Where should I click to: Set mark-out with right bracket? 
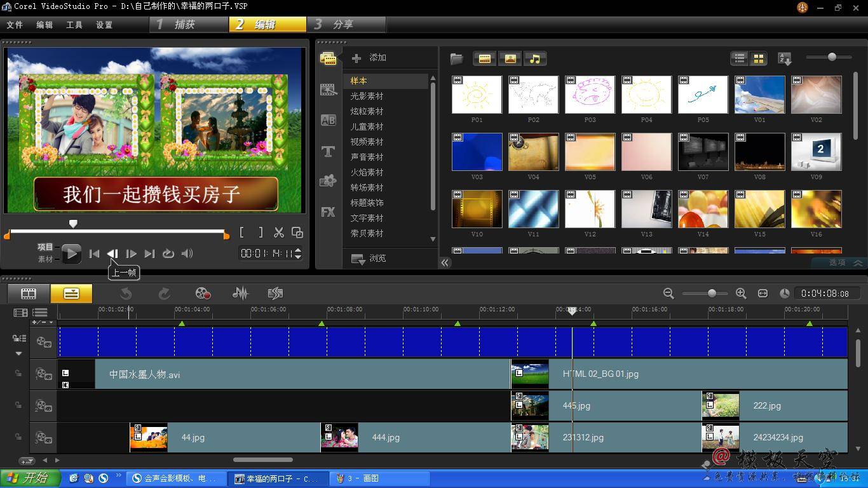[260, 233]
